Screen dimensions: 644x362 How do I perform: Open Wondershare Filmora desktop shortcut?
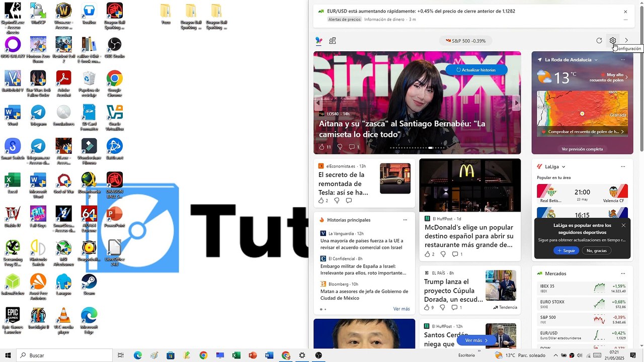pos(89,152)
